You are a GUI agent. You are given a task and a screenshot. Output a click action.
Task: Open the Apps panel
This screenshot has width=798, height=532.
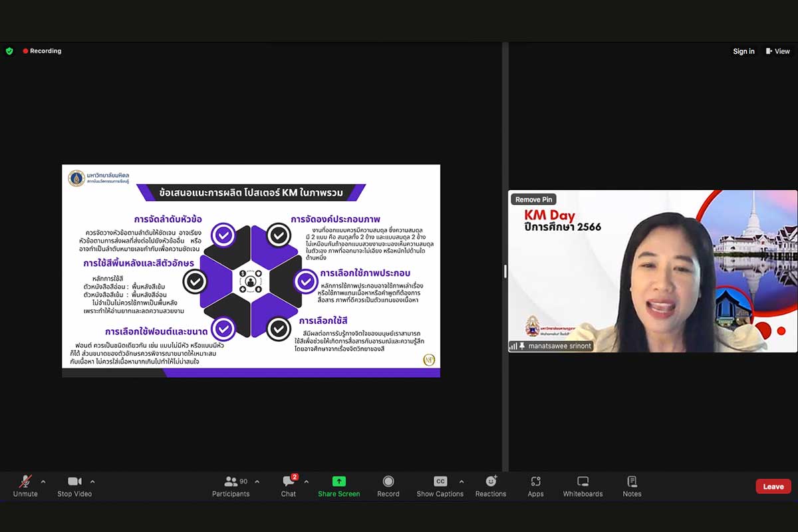coord(535,482)
